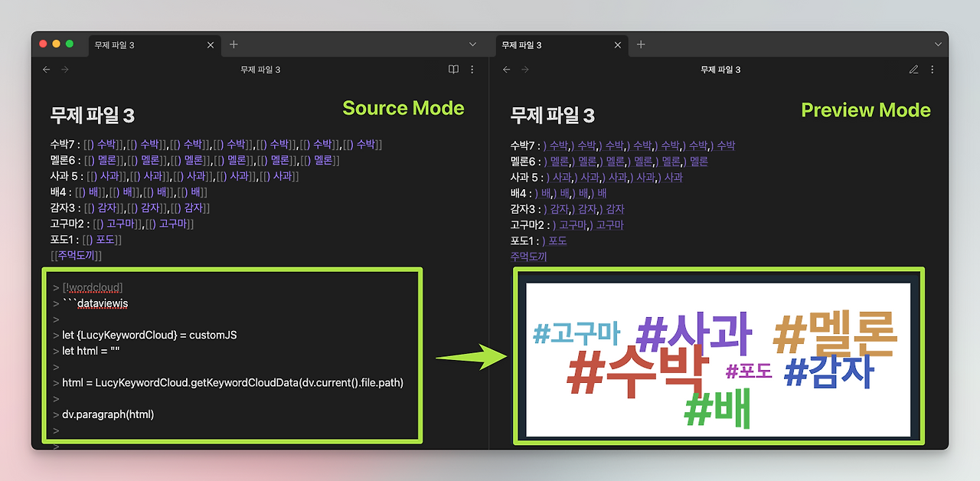
Task: Click the header file title in preview pane
Action: tap(720, 70)
